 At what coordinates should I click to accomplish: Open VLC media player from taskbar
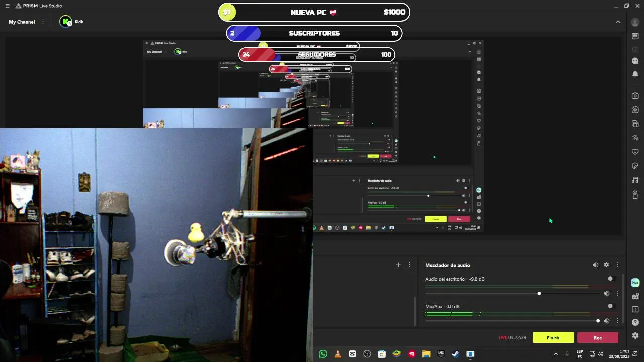338,354
